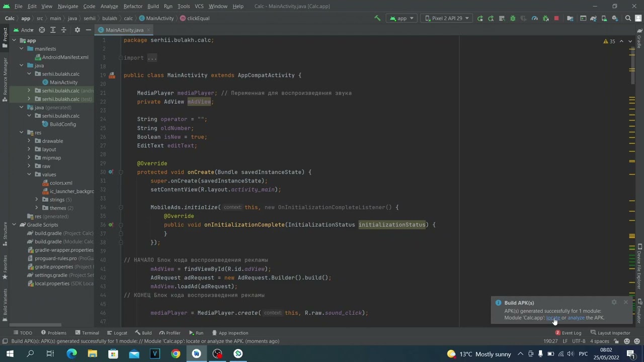This screenshot has width=644, height=362.
Task: Collapse the manifests folder
Action: click(x=22, y=49)
